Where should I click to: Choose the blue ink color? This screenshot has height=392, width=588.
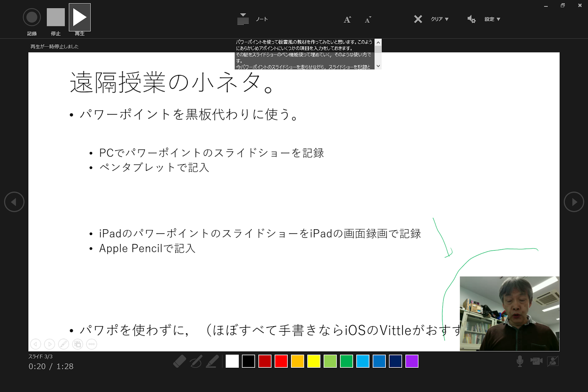click(x=379, y=361)
